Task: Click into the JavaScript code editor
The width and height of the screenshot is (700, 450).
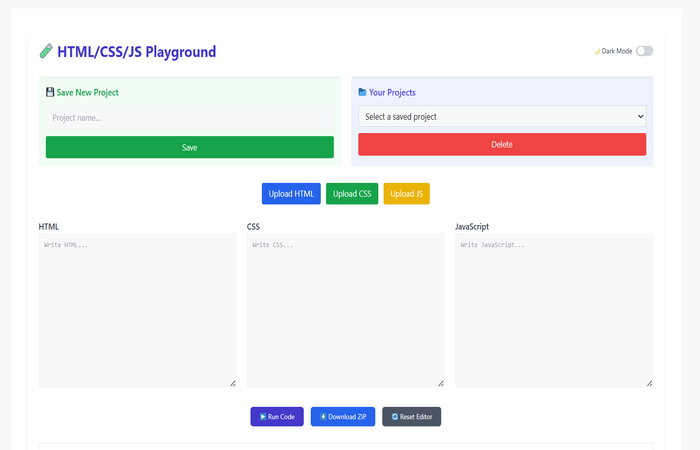Action: 553,310
